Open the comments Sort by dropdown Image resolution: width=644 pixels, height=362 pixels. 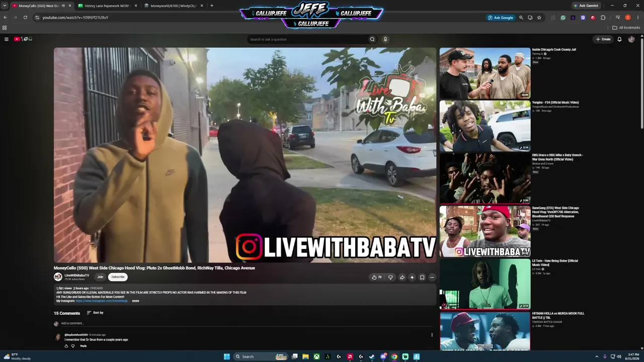pyautogui.click(x=95, y=313)
